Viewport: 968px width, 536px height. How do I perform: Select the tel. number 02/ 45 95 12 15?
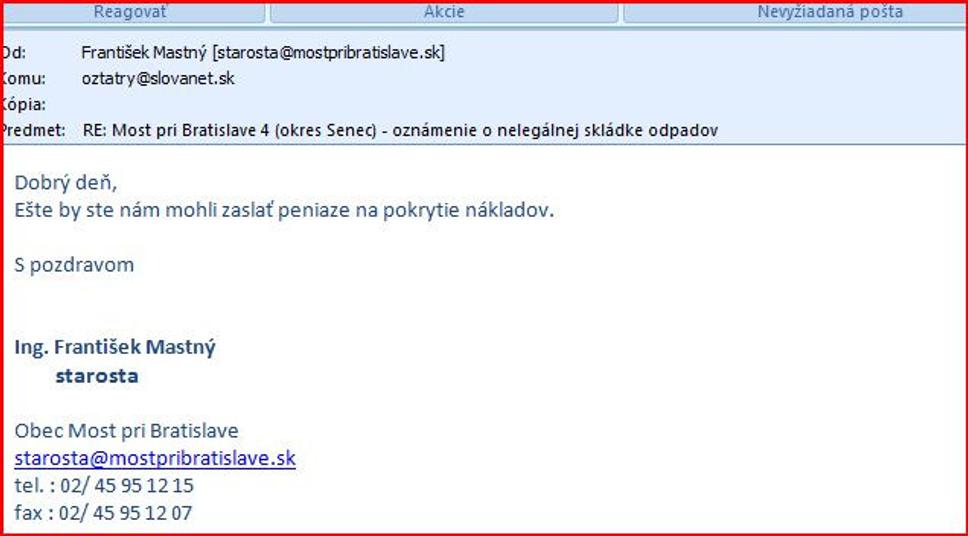(127, 485)
